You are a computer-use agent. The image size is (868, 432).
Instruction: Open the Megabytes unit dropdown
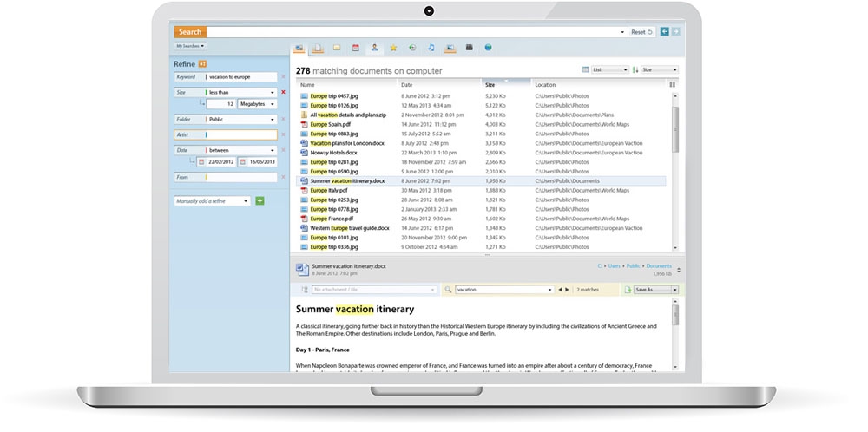(273, 104)
